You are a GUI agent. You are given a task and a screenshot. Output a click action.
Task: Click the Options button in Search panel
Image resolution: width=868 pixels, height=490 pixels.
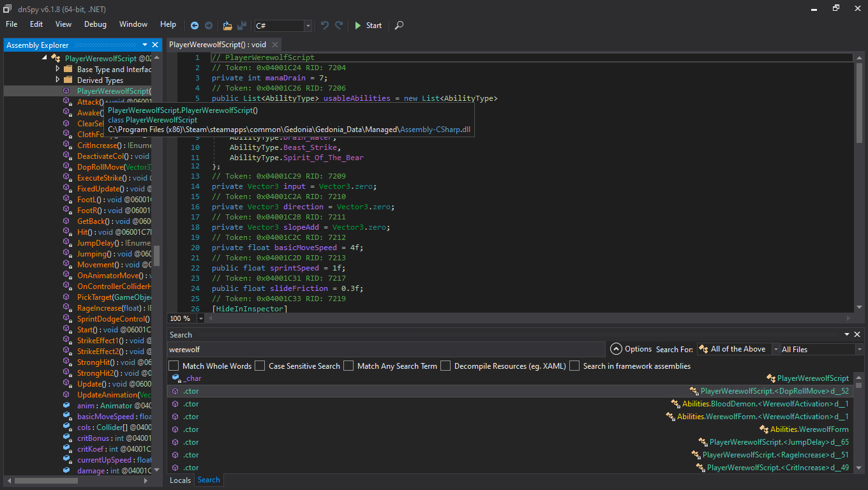(x=631, y=349)
